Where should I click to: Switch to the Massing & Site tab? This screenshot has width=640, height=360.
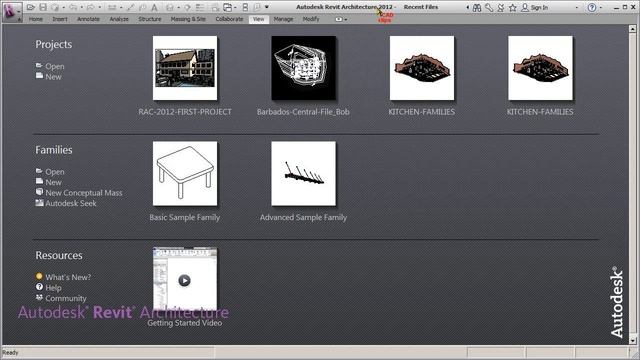coord(188,19)
